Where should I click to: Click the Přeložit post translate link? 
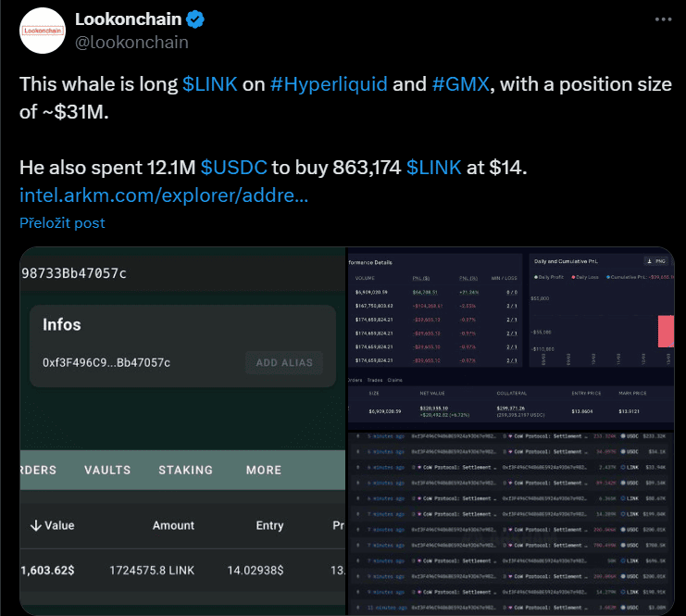(x=62, y=222)
